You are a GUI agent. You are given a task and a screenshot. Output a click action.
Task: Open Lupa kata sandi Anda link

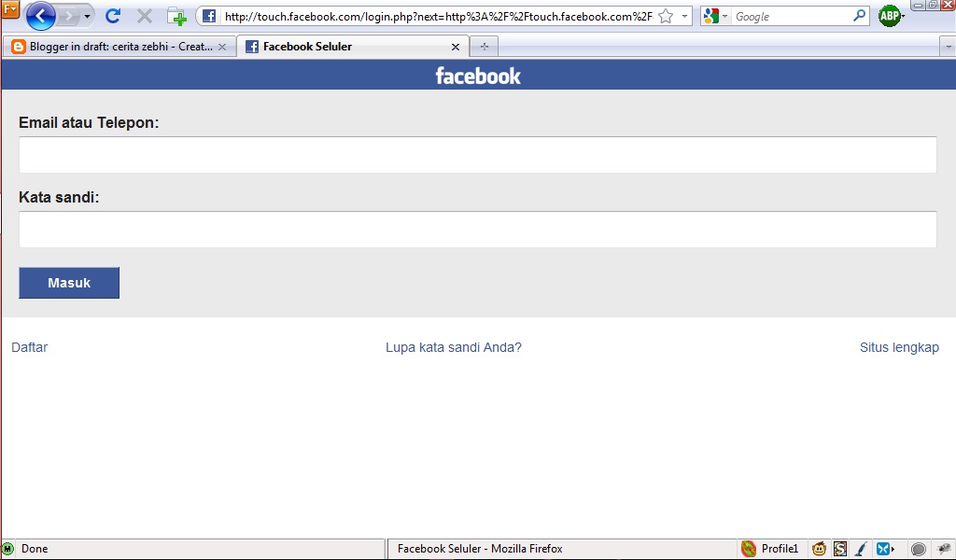(x=454, y=347)
